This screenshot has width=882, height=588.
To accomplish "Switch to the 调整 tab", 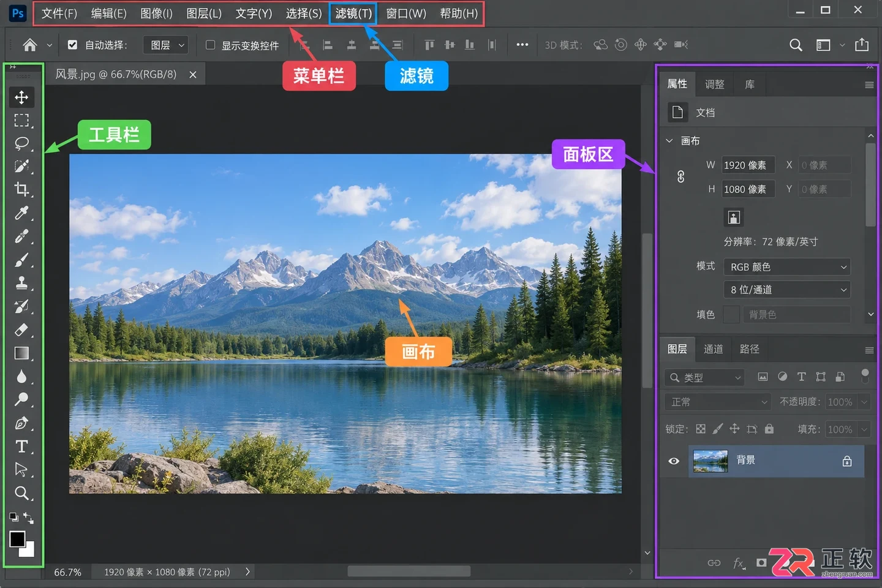I will click(x=715, y=85).
